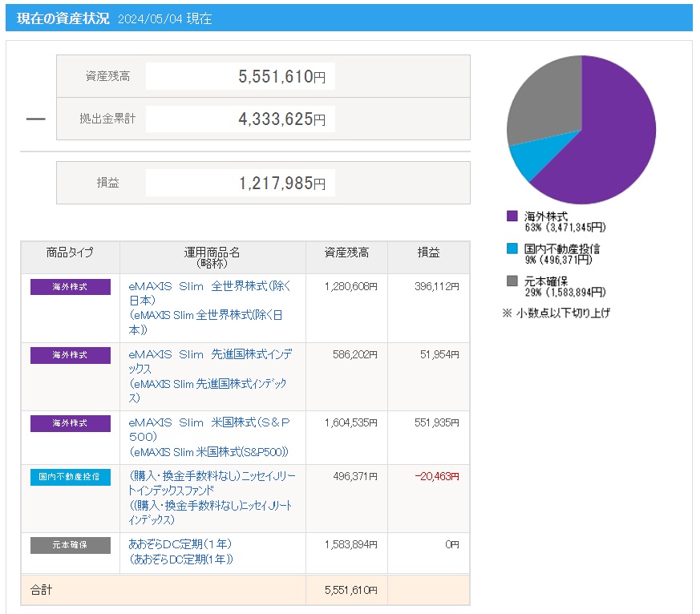Screen dimensions: 700x614
Task: Click the 海外株式 badge beside 米国株式(S&P500)
Action: point(71,423)
